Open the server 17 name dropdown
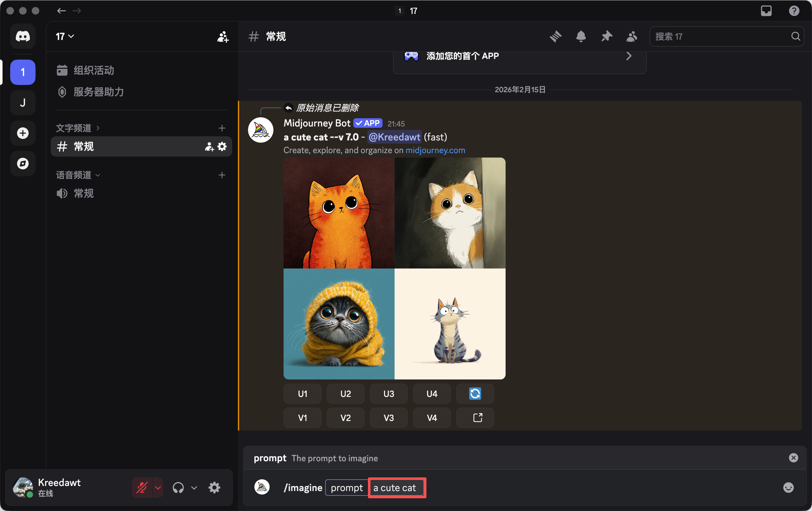Screen dimensions: 812x511 click(65, 36)
